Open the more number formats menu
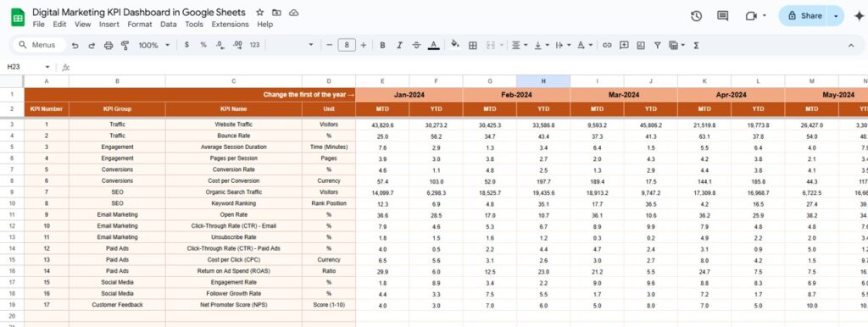Screen dimensions: 868x327 pyautogui.click(x=254, y=46)
